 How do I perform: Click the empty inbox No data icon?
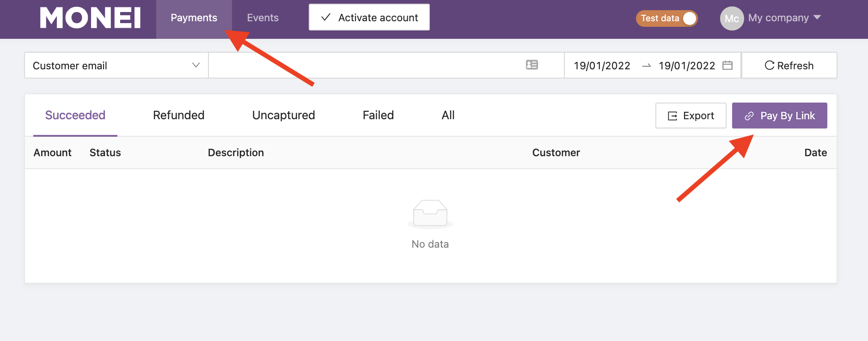(x=430, y=214)
